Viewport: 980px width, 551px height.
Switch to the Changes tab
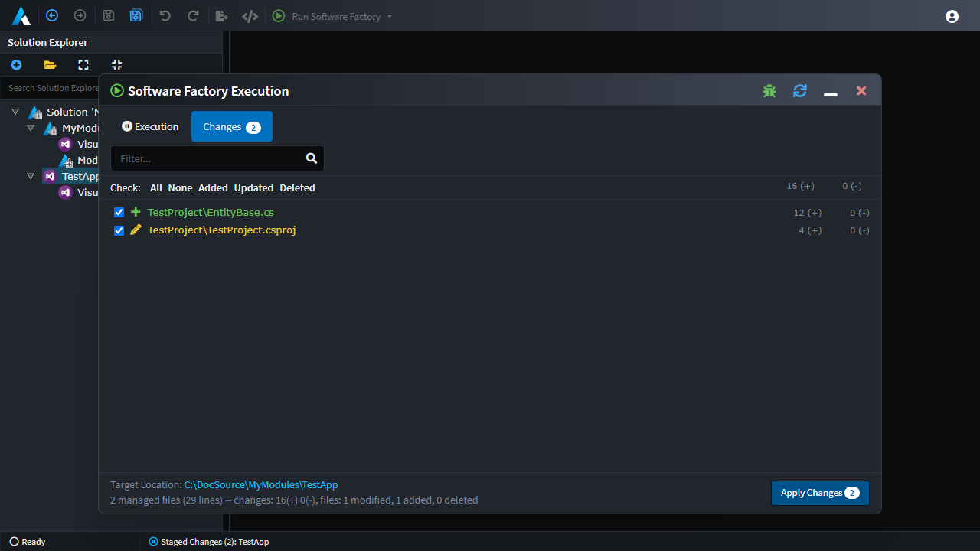[x=232, y=127]
